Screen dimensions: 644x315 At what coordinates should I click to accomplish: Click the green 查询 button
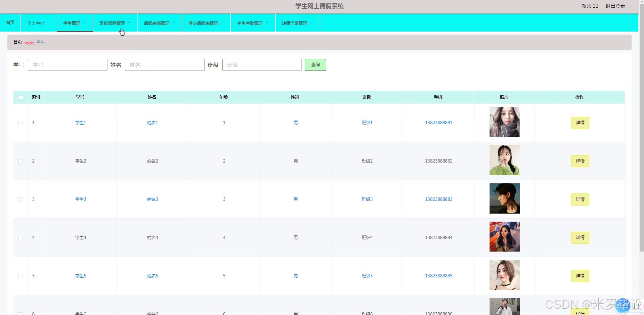point(315,65)
